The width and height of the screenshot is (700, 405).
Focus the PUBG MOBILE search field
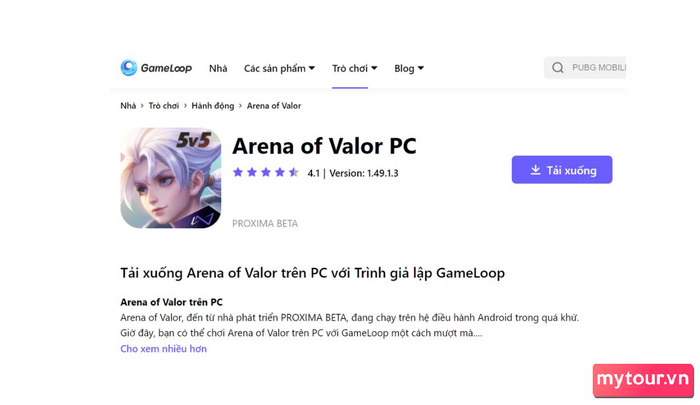tap(585, 68)
